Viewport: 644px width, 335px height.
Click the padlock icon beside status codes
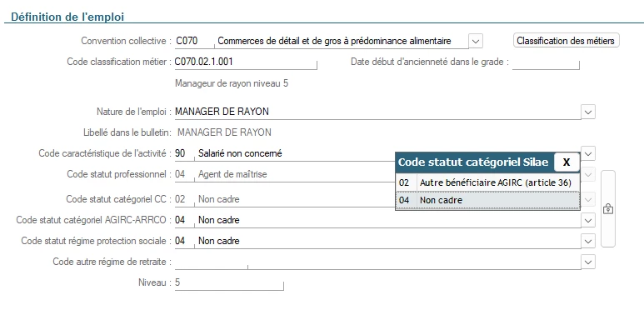click(607, 209)
